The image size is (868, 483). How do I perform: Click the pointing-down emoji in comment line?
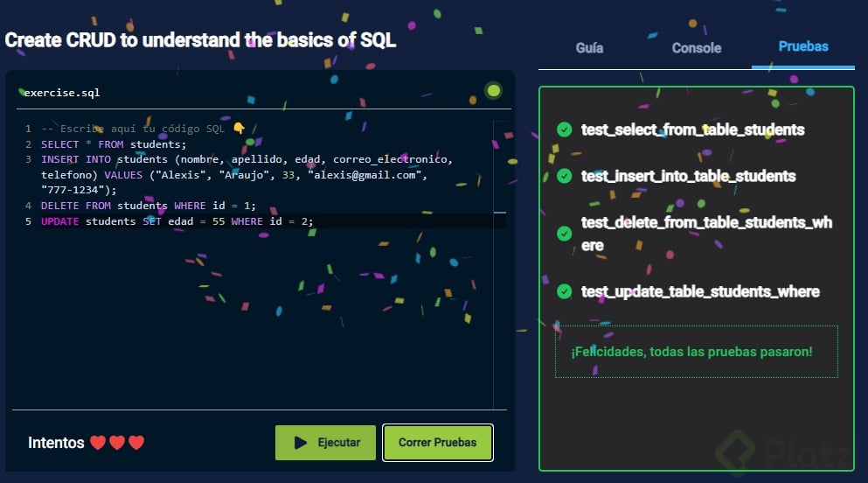[x=239, y=128]
